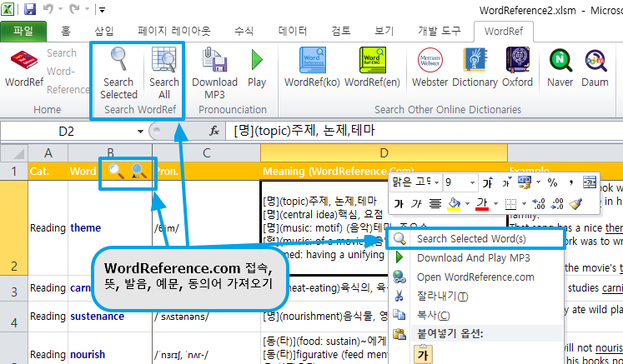Open the WordRef(en) dictionary
Viewport: 623px width, 364px height.
coord(372,67)
